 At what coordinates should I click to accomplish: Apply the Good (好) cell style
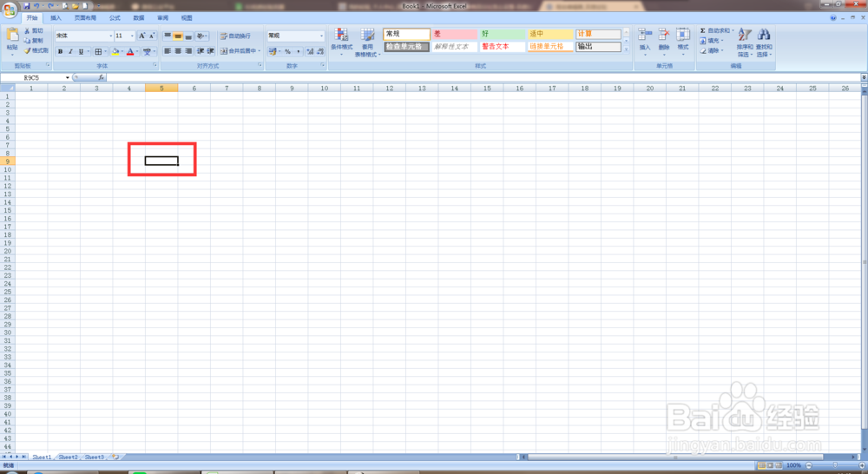(x=502, y=34)
